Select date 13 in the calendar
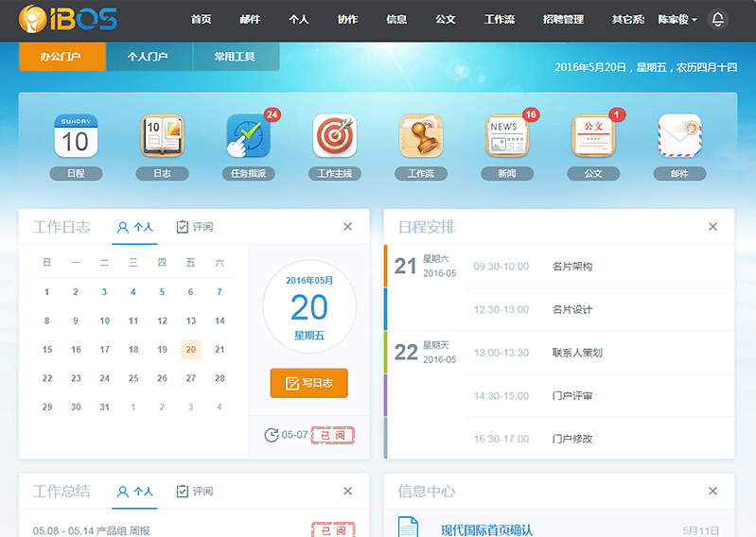 pos(191,320)
